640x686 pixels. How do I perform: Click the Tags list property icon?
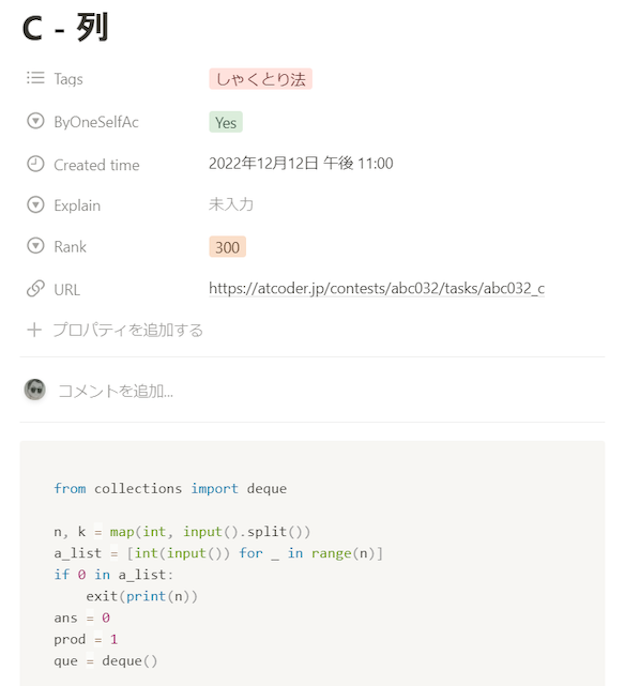pyautogui.click(x=35, y=78)
